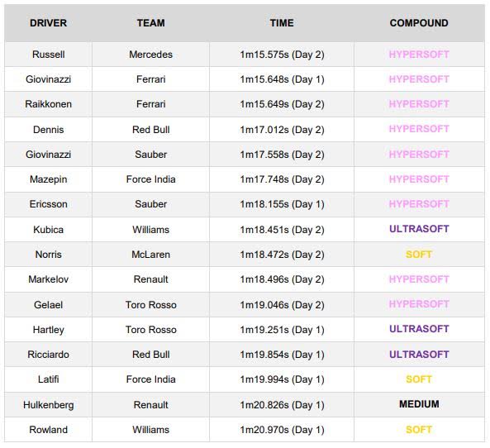This screenshot has width=490, height=448.
Task: Click the TIME column header
Action: pos(282,23)
